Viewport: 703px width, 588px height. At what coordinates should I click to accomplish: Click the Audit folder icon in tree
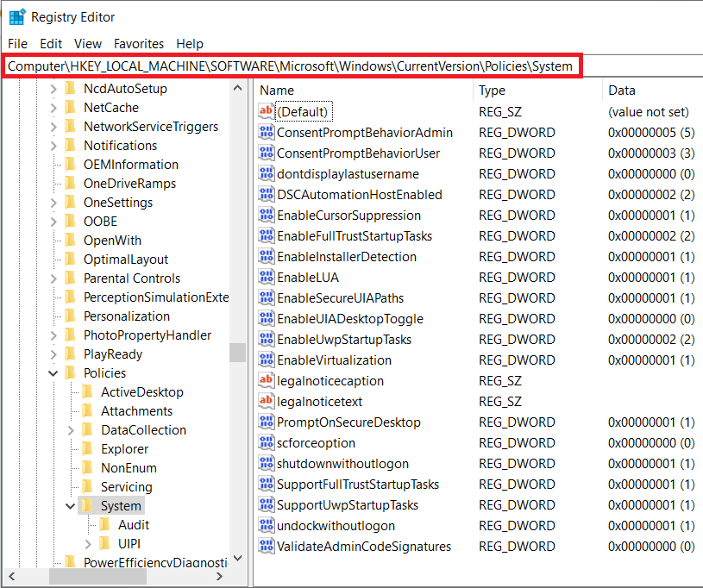pos(104,525)
